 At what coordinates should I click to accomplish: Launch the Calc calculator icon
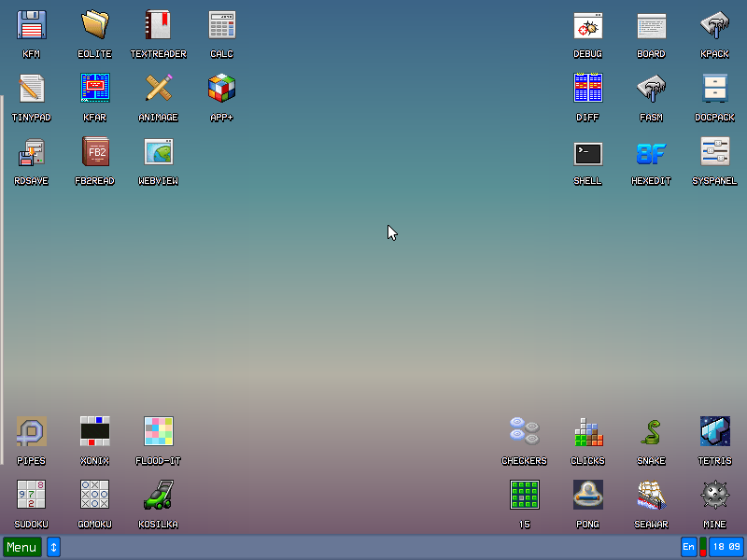click(x=222, y=25)
